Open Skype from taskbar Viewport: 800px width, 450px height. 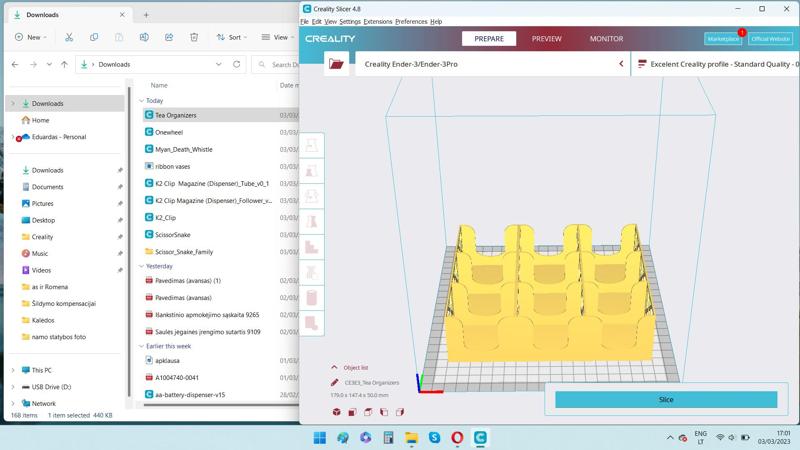434,438
